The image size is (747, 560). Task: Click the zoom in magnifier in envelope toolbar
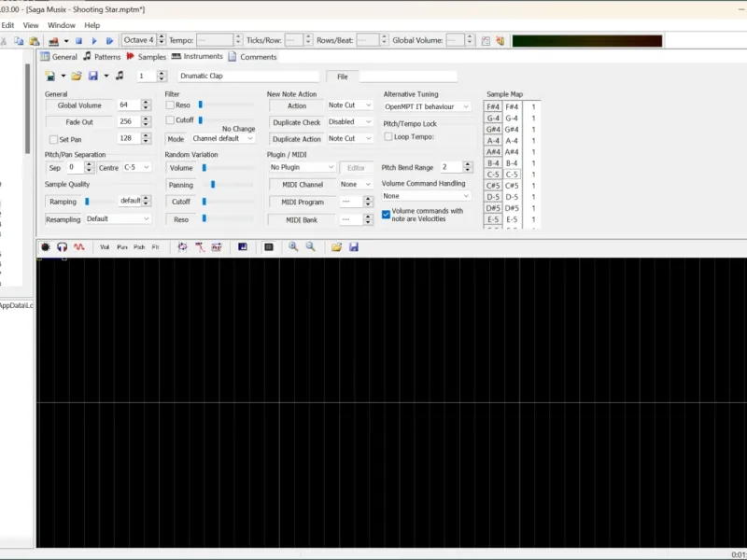click(293, 246)
